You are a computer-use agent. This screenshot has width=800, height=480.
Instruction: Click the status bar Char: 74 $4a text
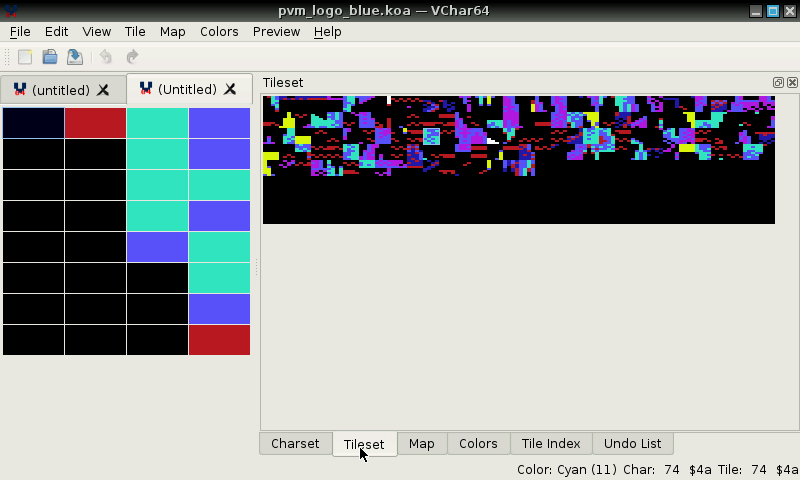[x=667, y=469]
